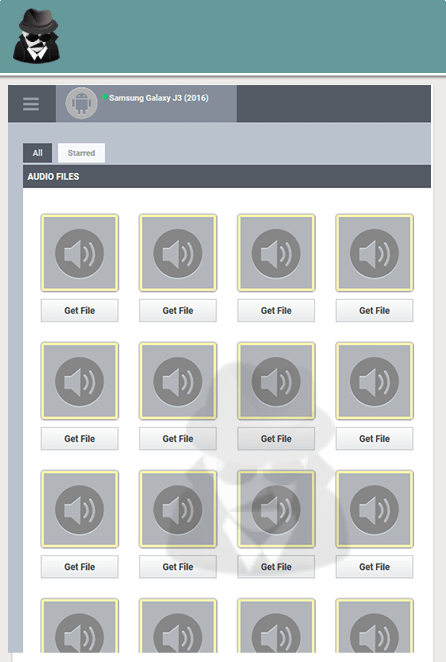
Task: Open the third audio thumbnail in the bottom row
Action: click(x=276, y=626)
